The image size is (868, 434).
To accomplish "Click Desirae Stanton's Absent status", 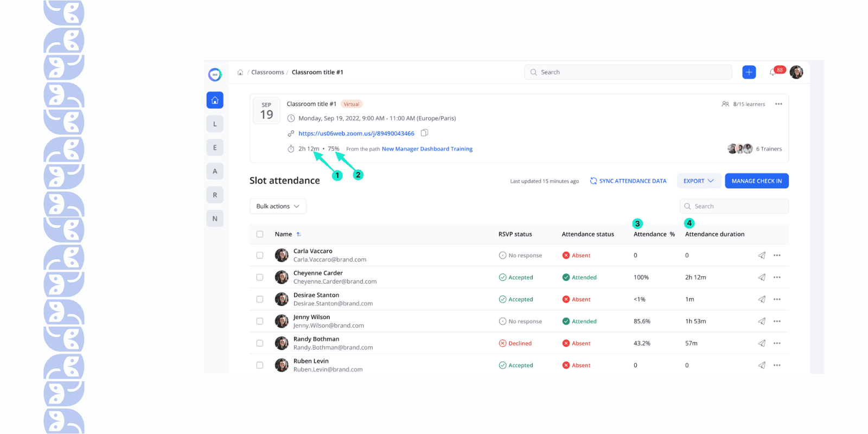I will click(x=576, y=299).
